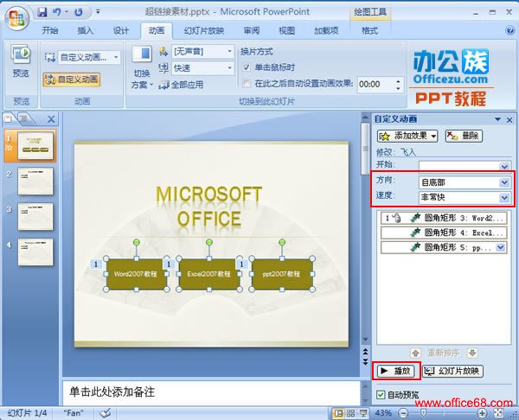Switch to the 审阅 ribbon tab
Viewport: 519px width, 420px height.
[x=252, y=31]
